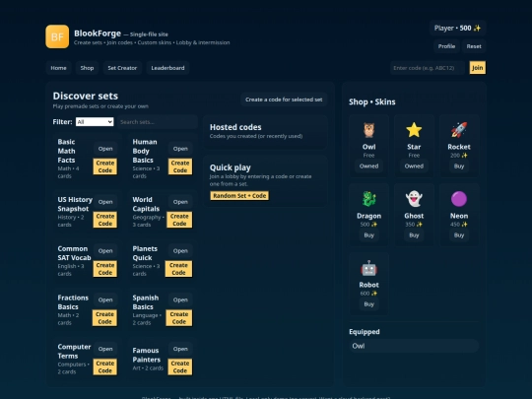
Task: Click Owned button under Owl
Action: tap(368, 166)
